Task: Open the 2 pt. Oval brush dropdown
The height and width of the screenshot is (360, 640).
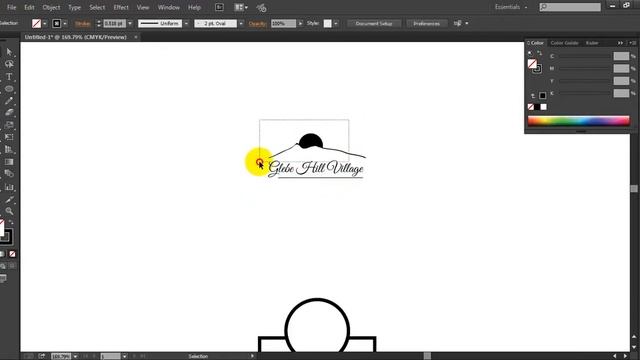Action: (241, 24)
